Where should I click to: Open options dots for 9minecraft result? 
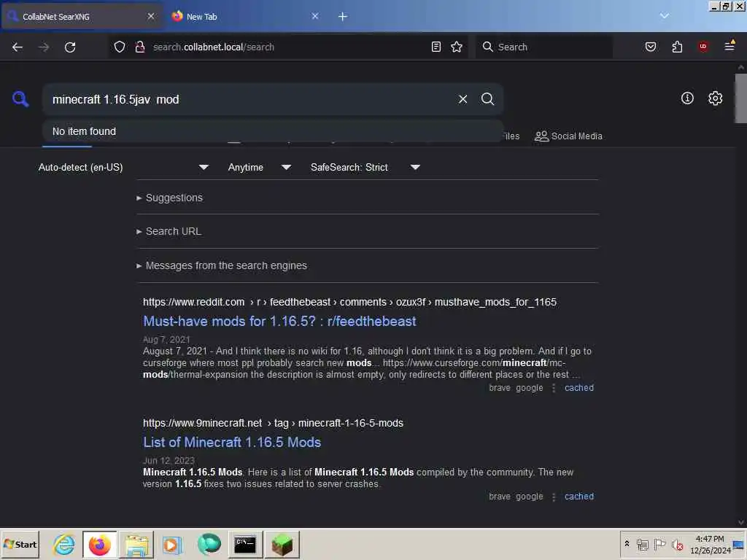pyautogui.click(x=554, y=497)
